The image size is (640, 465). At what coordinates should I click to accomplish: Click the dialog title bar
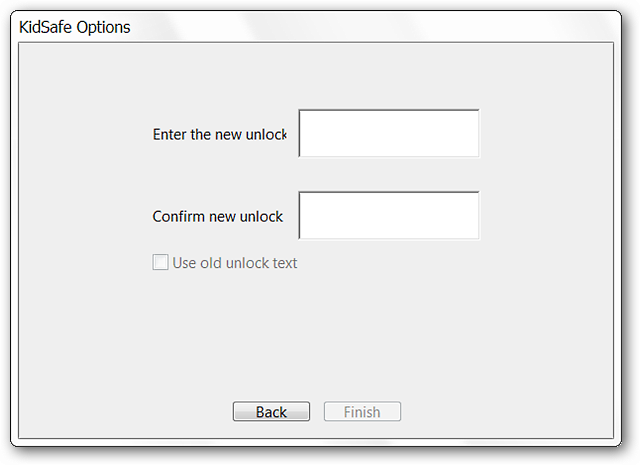tap(316, 27)
